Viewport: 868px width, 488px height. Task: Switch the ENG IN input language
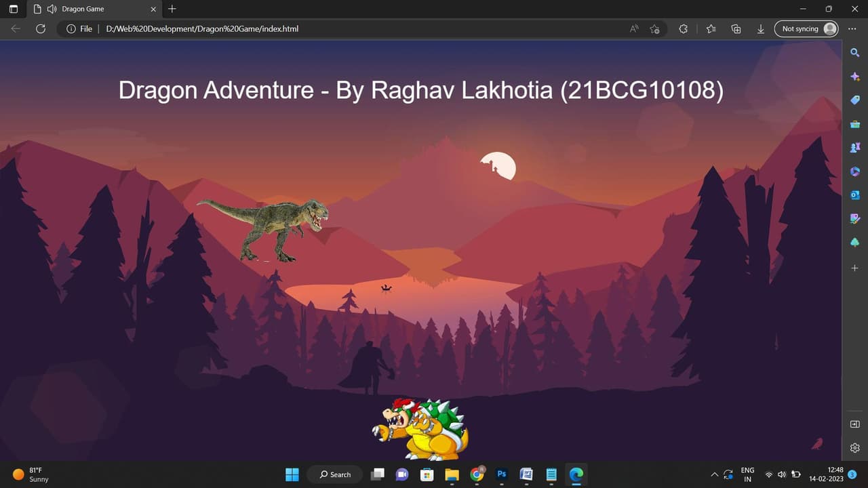pos(747,474)
